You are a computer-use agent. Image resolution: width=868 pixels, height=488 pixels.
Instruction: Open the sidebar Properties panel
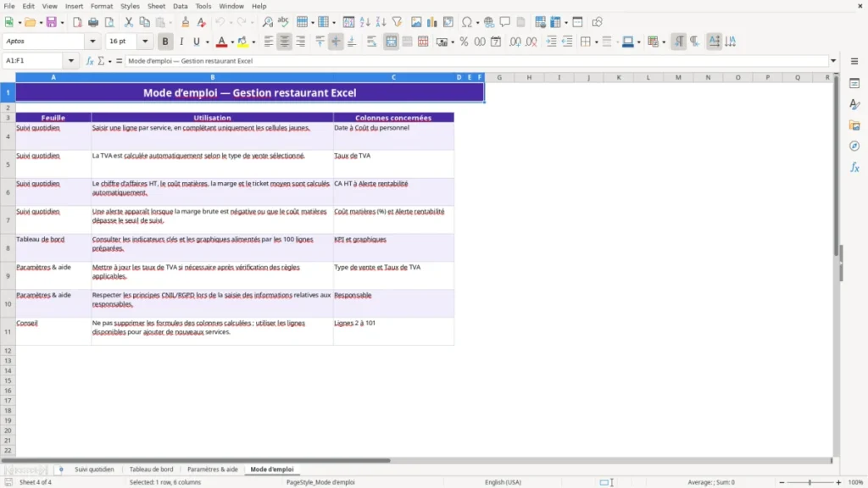854,84
